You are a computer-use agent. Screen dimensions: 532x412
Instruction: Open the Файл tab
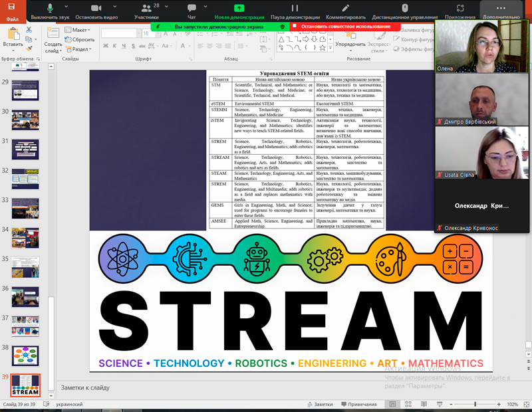12,19
